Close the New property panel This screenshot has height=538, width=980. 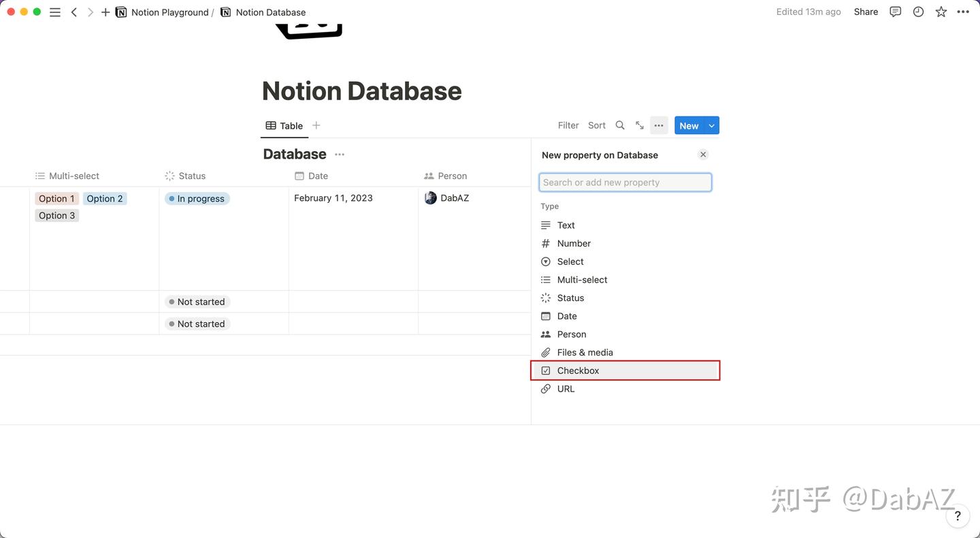point(703,154)
